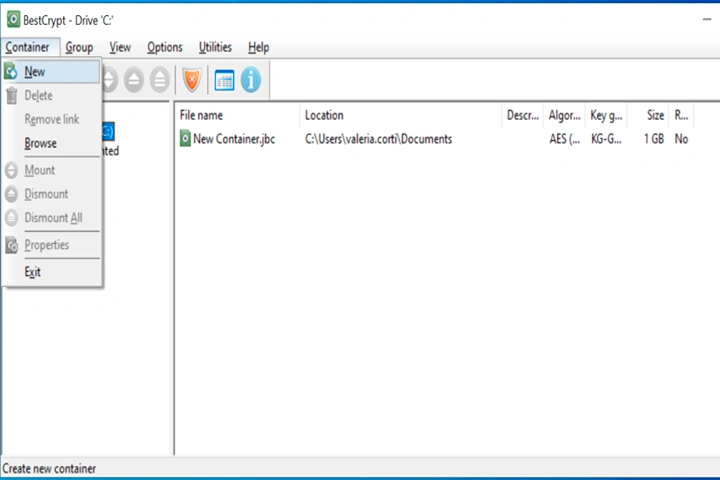
Task: Click the New container plus icon
Action: click(x=11, y=72)
